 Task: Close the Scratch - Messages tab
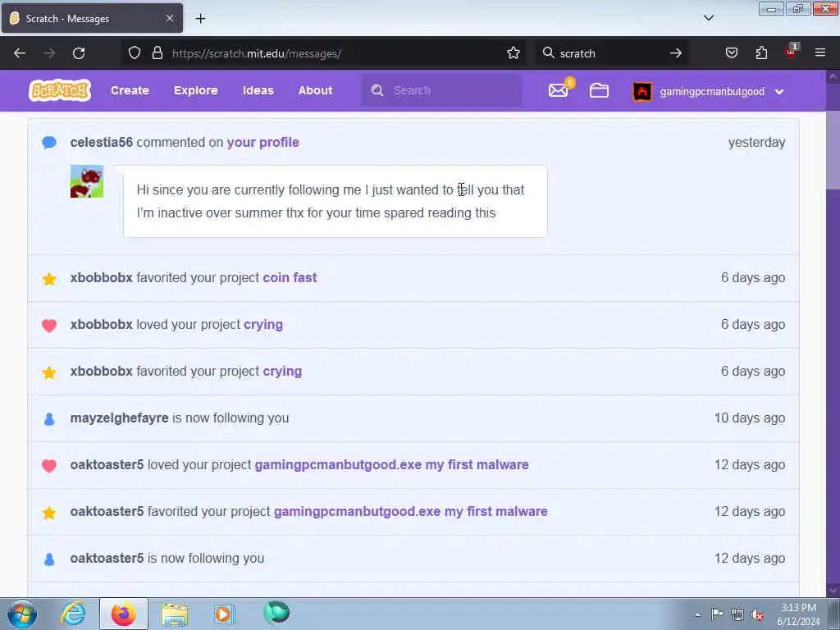(x=170, y=18)
